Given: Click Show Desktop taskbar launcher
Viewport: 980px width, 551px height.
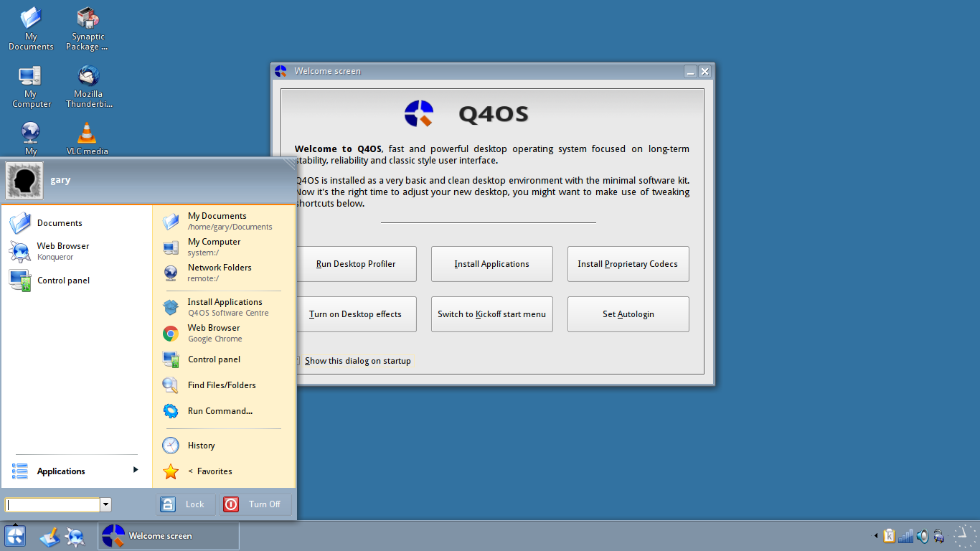Looking at the screenshot, I should [x=50, y=536].
